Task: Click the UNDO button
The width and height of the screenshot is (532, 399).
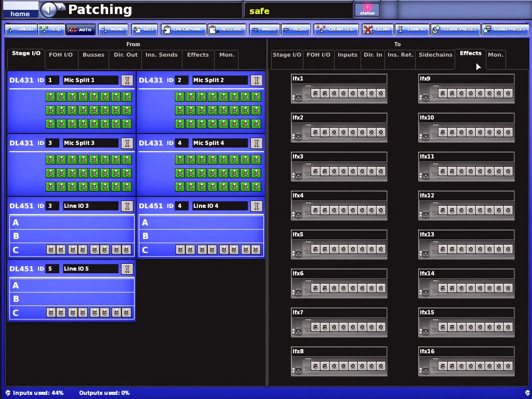Action: point(264,30)
